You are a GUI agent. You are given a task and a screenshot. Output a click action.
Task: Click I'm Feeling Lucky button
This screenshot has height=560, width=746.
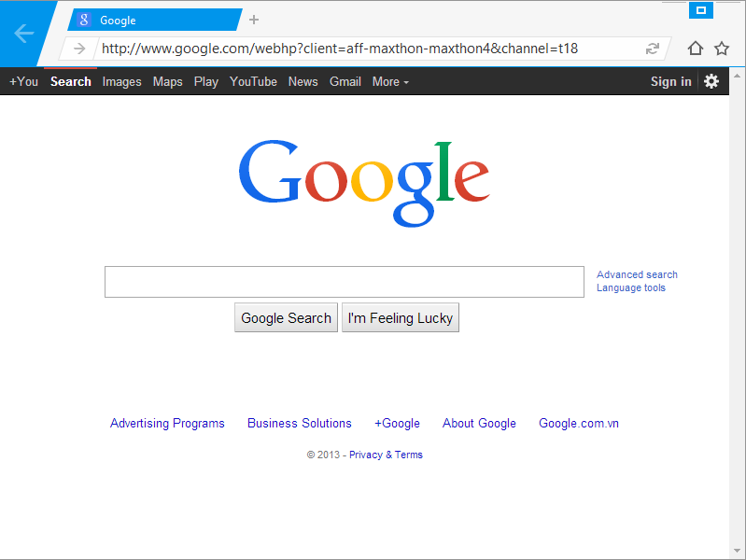[x=401, y=317]
